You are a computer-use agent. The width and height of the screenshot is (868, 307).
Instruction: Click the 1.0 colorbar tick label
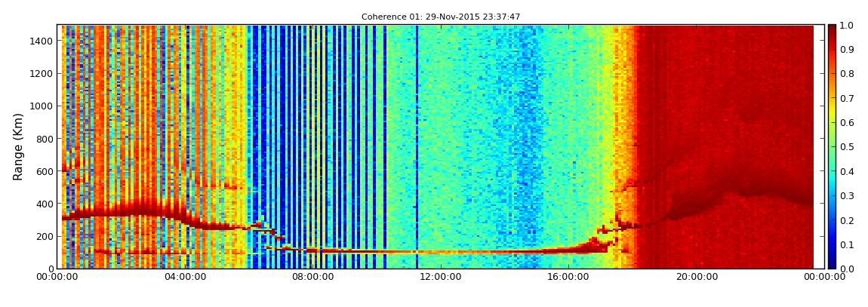click(847, 26)
